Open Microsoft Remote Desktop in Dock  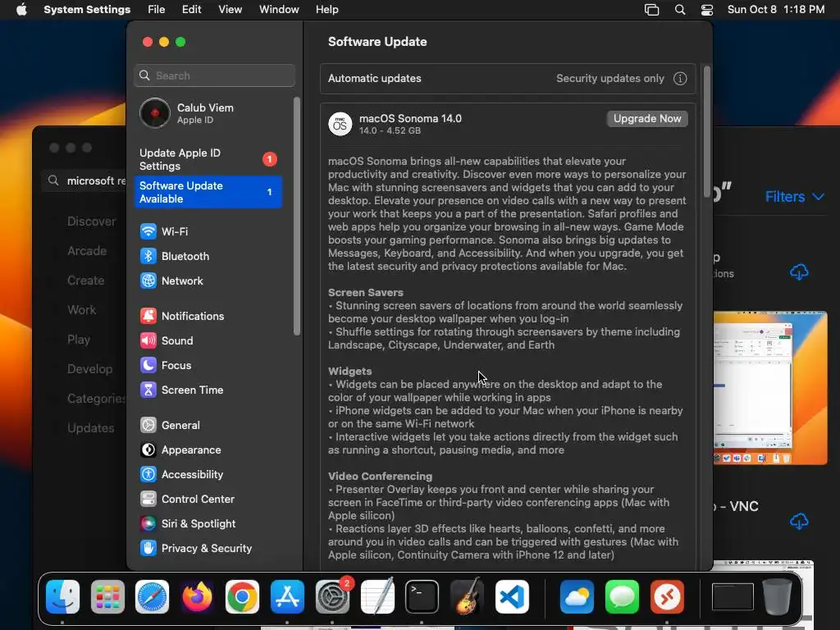tap(667, 597)
